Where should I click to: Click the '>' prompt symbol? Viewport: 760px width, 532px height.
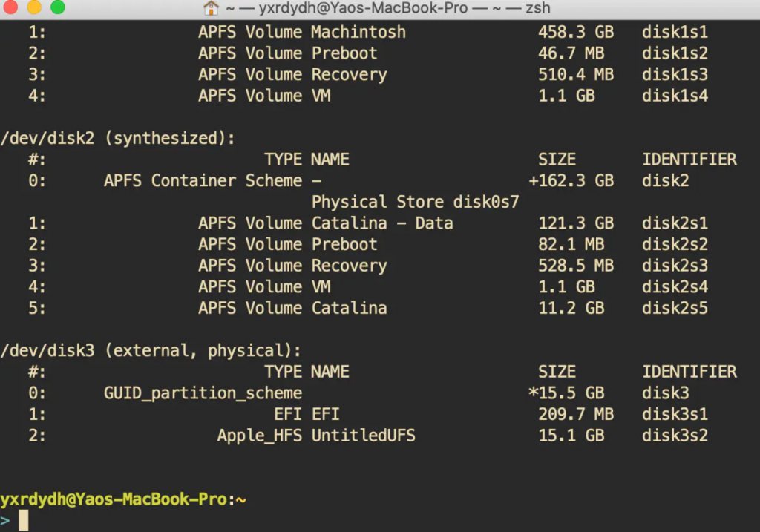(x=5, y=521)
